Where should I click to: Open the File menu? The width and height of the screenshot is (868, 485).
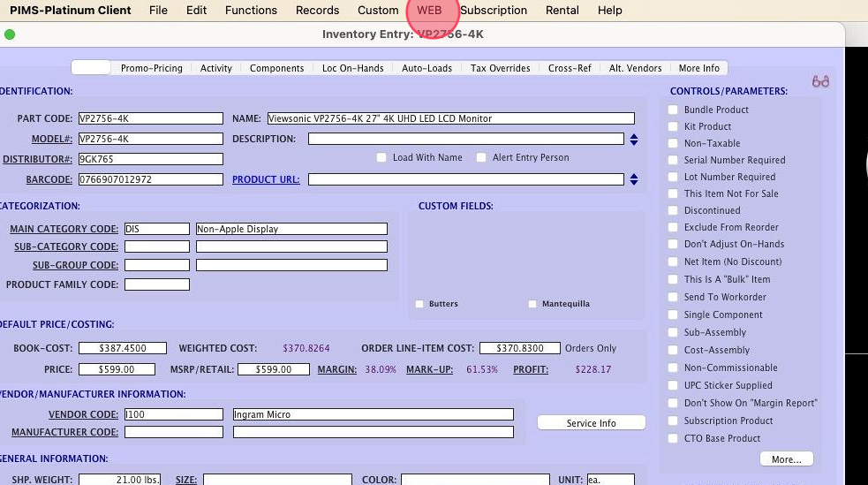(158, 10)
